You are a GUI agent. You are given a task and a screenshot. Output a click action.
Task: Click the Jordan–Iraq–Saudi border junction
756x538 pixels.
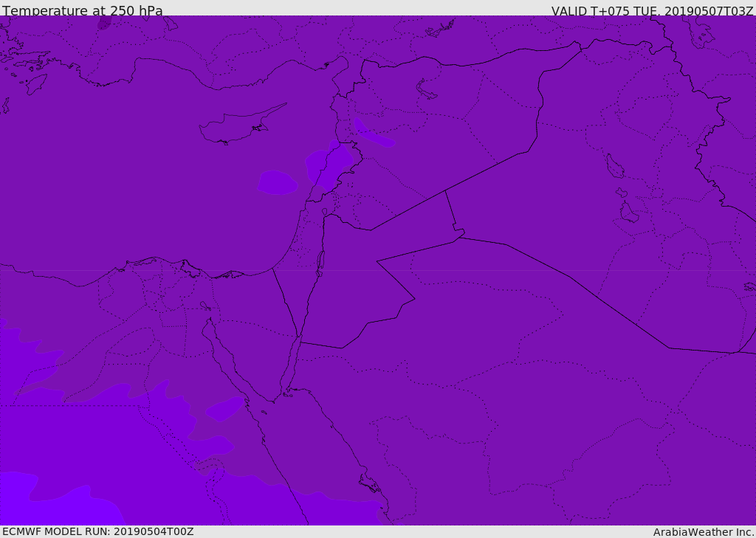coord(458,236)
